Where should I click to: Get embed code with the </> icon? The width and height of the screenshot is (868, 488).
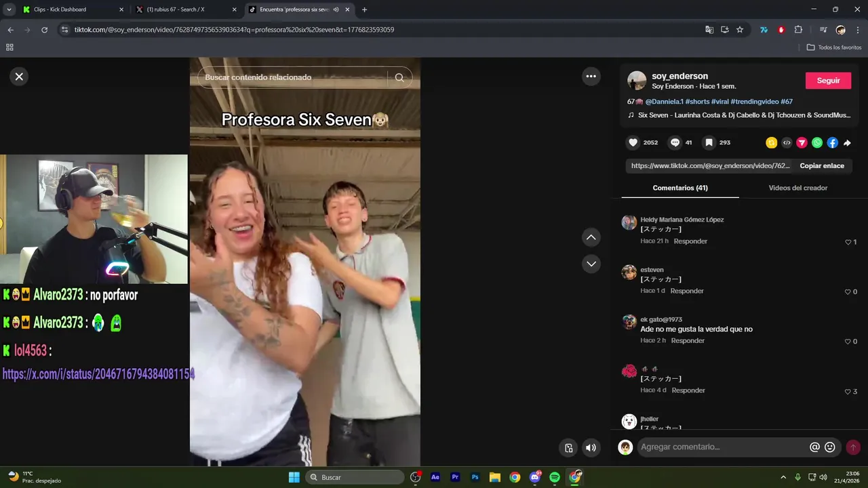pos(787,142)
